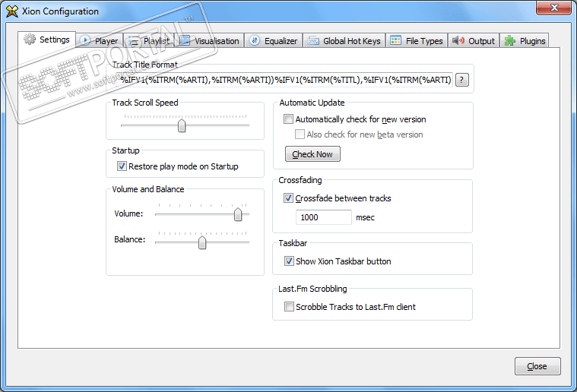
Task: Switch to the Output tab
Action: [x=474, y=41]
